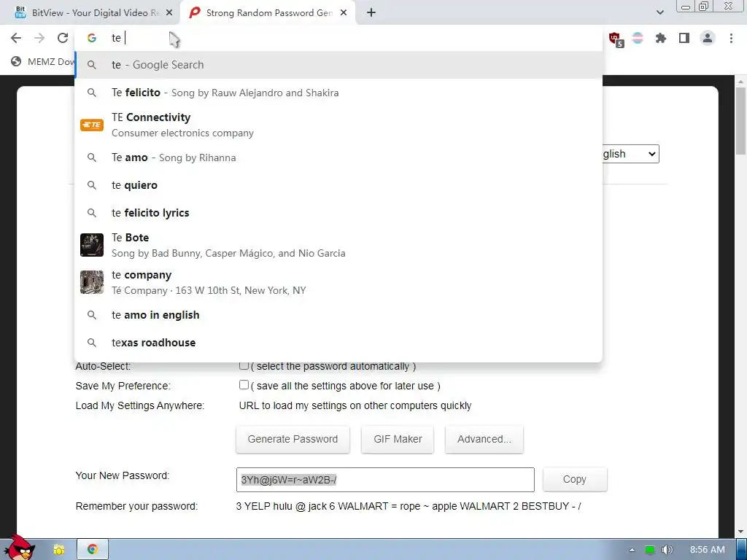This screenshot has height=560, width=747.
Task: Click the striped flag extension icon
Action: [x=638, y=38]
